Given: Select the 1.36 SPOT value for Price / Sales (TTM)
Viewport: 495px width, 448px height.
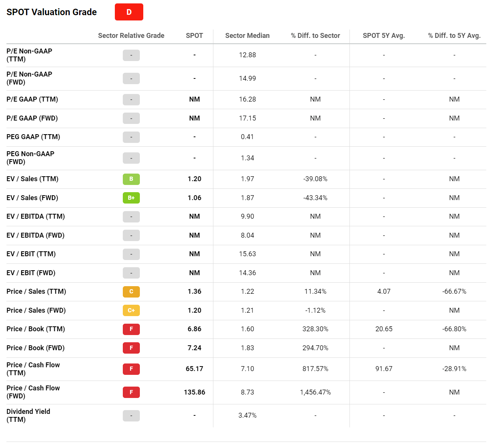Looking at the screenshot, I should pos(194,291).
